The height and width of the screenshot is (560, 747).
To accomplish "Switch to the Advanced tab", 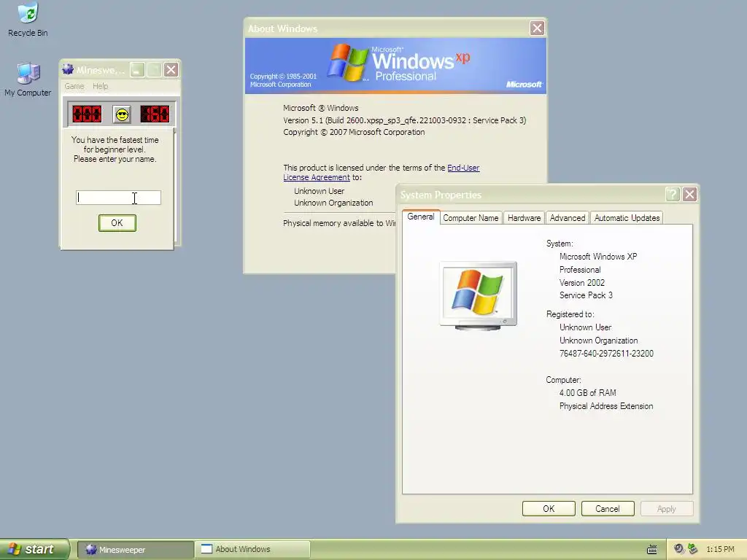I will pyautogui.click(x=568, y=217).
